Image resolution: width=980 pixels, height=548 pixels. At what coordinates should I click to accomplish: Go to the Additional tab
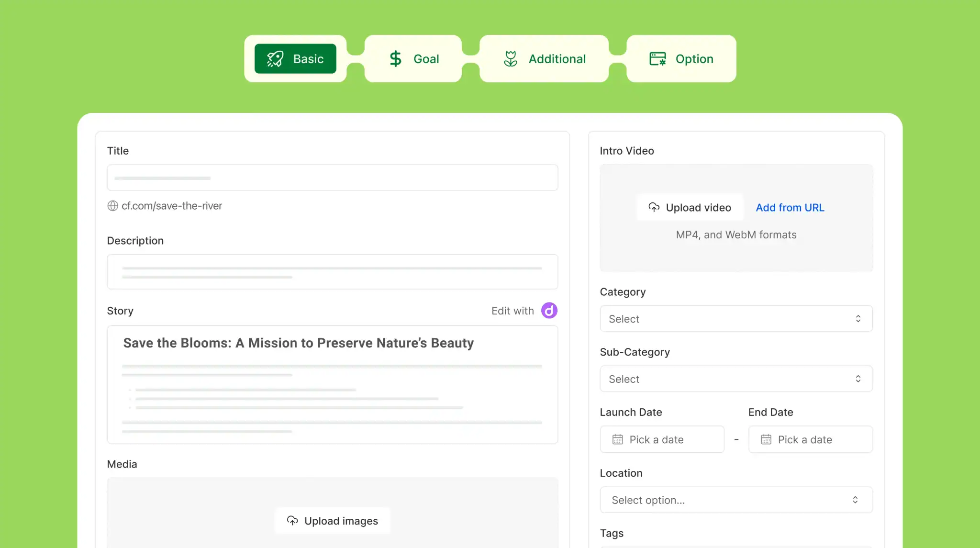[x=544, y=59]
